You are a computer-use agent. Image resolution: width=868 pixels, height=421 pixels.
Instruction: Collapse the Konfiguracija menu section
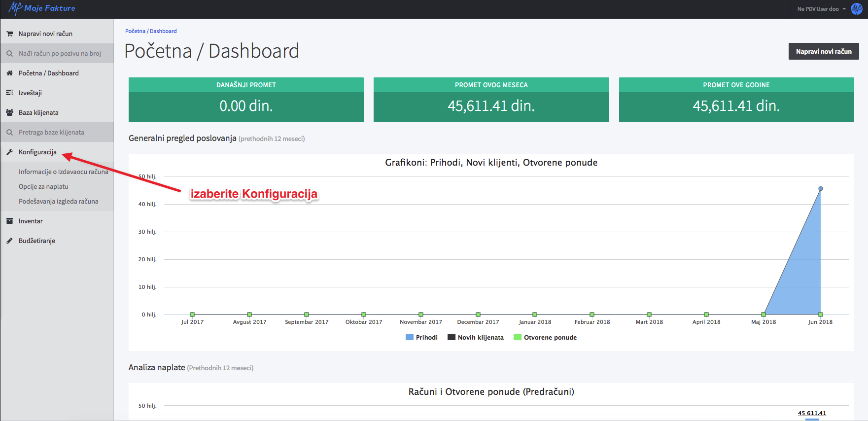point(37,152)
